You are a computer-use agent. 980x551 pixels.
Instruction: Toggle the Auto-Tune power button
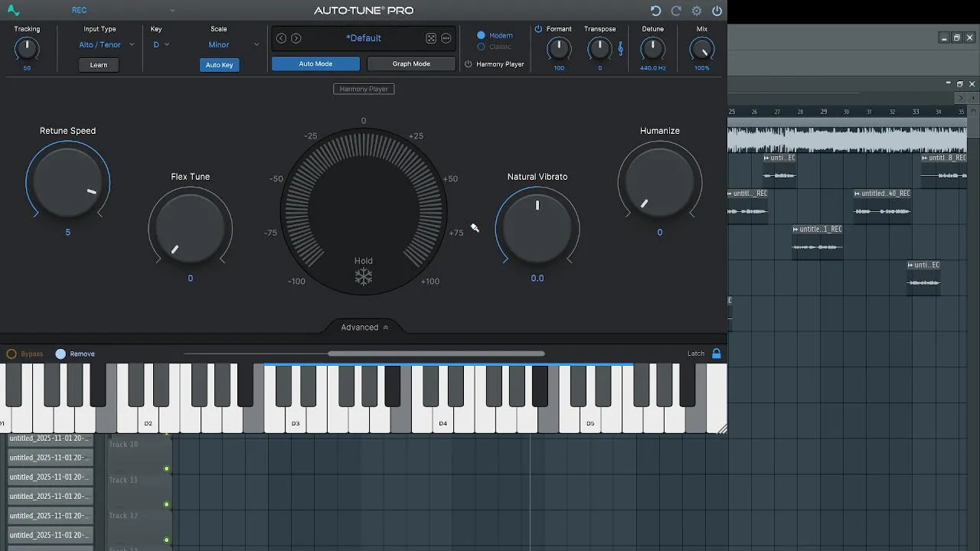point(717,11)
